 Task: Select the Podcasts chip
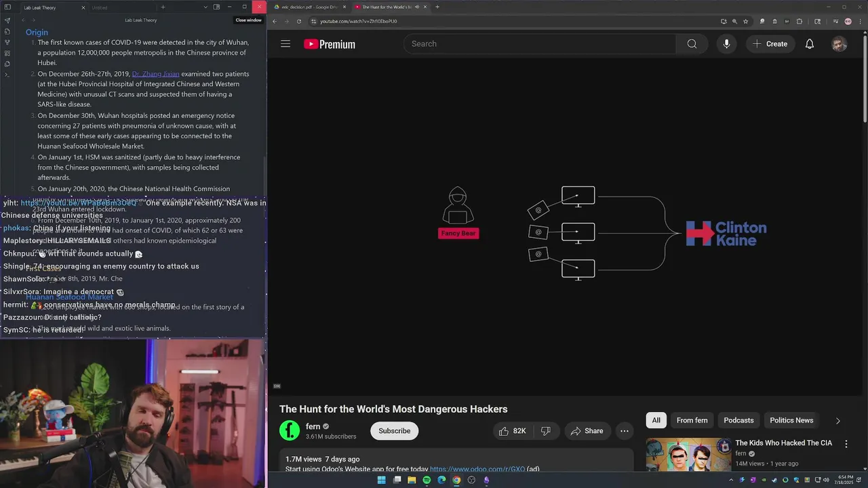pos(738,420)
